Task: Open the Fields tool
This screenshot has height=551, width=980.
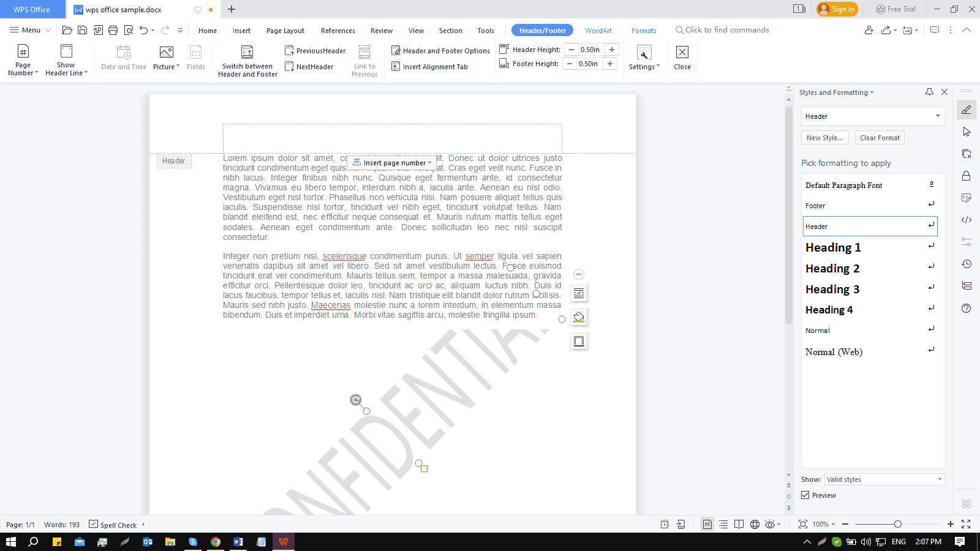Action: point(195,59)
